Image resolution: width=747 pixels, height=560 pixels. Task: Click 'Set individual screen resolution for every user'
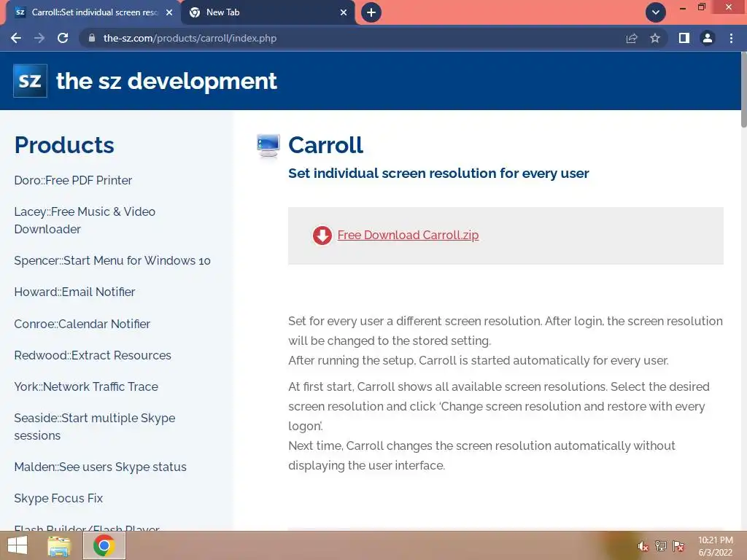[438, 173]
